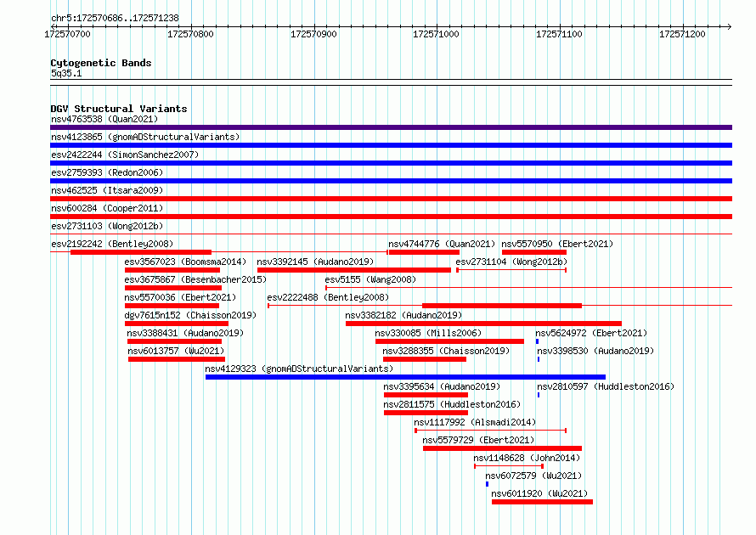Click the small blue marker of nsv6072579
The width and height of the screenshot is (756, 535).
(x=487, y=484)
